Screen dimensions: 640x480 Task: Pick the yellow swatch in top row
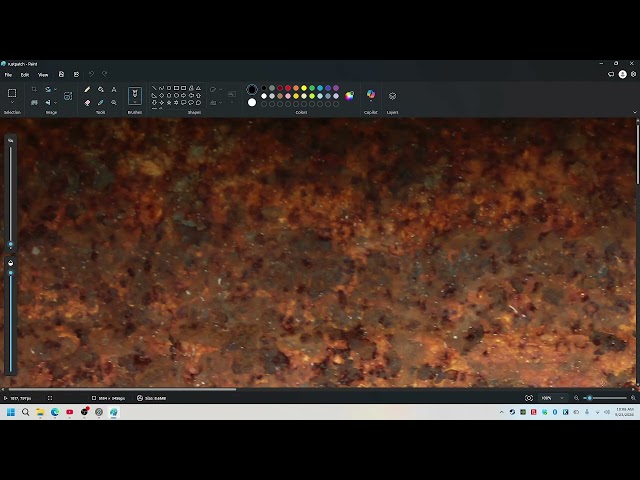(304, 88)
